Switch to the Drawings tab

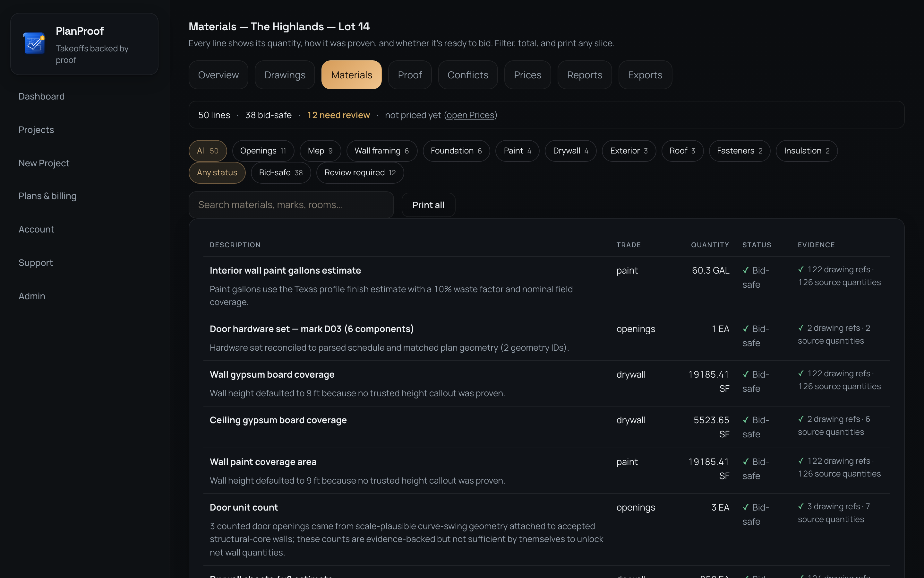pyautogui.click(x=285, y=75)
